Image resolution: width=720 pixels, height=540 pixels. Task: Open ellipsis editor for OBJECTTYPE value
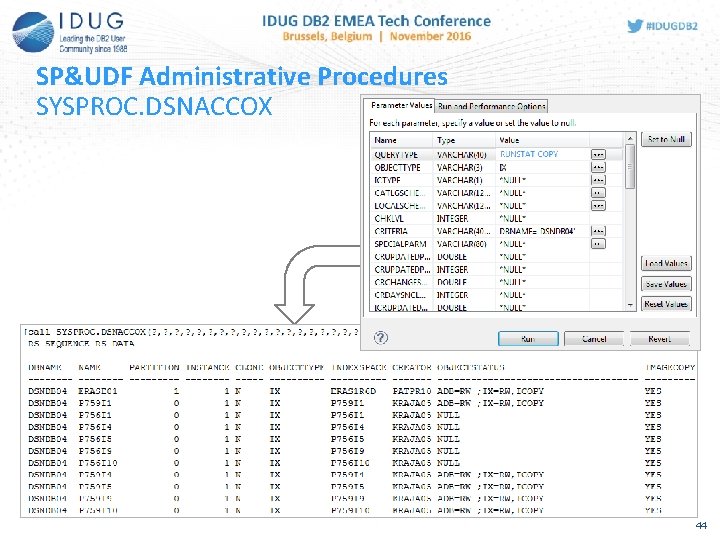pos(598,167)
